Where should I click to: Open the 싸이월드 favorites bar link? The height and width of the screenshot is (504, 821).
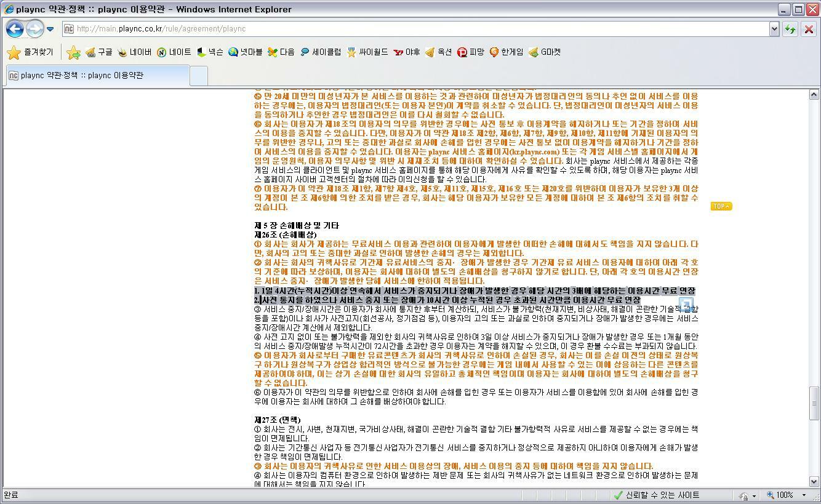coord(367,52)
